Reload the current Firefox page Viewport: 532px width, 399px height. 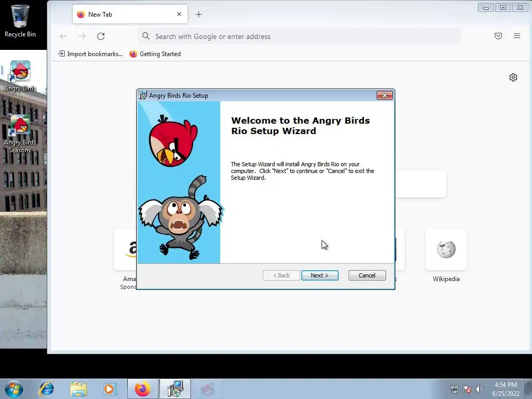pos(101,36)
